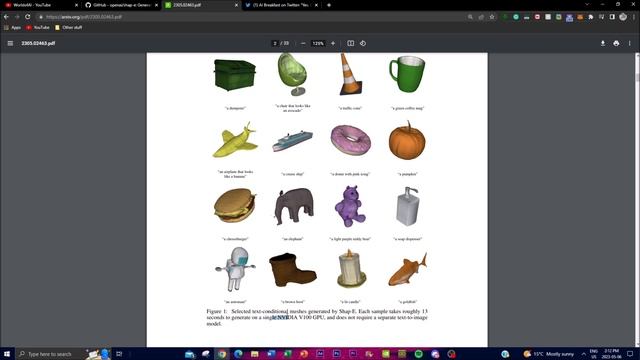Click the pumpkin mesh image
Image resolution: width=640 pixels, height=360 pixels.
pos(407,140)
